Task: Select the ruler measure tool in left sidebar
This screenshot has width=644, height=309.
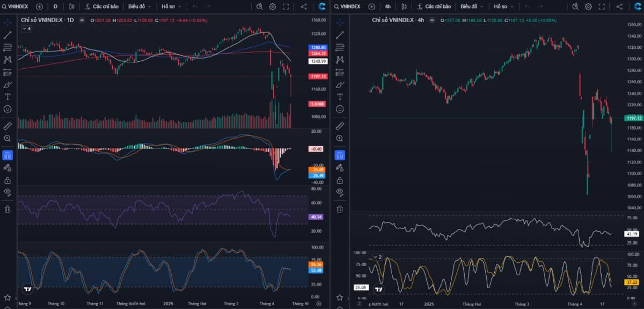Action: (x=8, y=126)
